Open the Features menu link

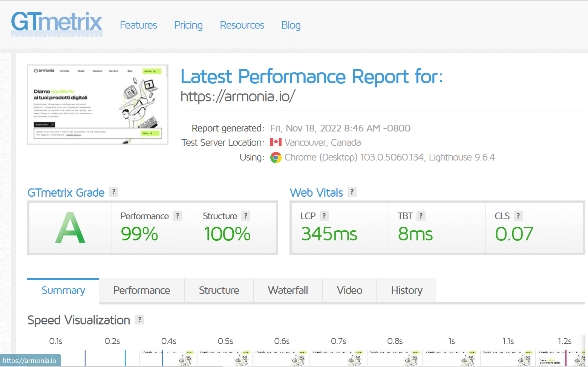click(138, 25)
